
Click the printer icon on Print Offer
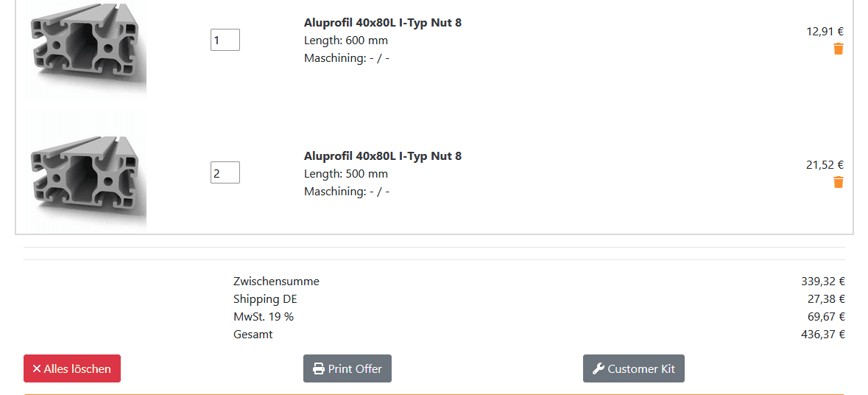coord(319,369)
